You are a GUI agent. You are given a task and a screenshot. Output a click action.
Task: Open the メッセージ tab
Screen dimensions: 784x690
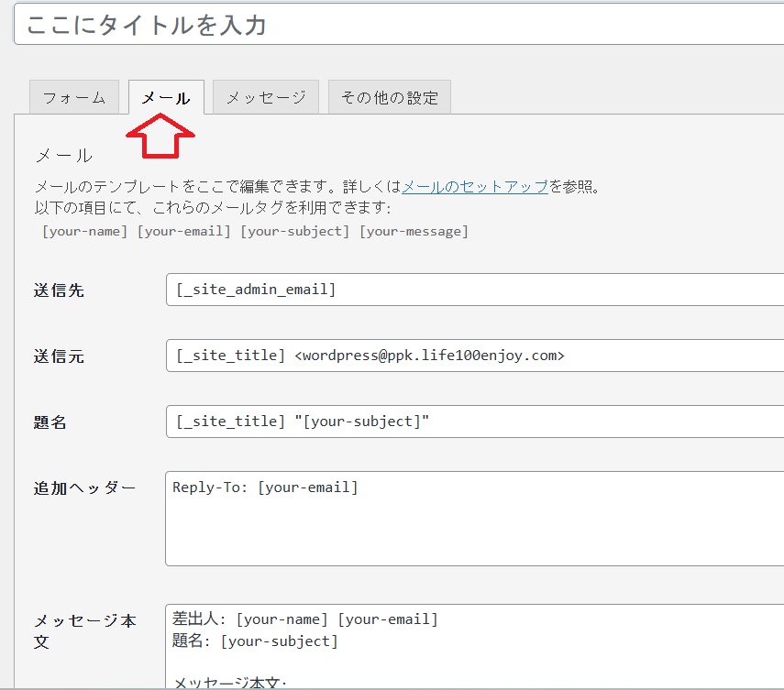pos(266,97)
